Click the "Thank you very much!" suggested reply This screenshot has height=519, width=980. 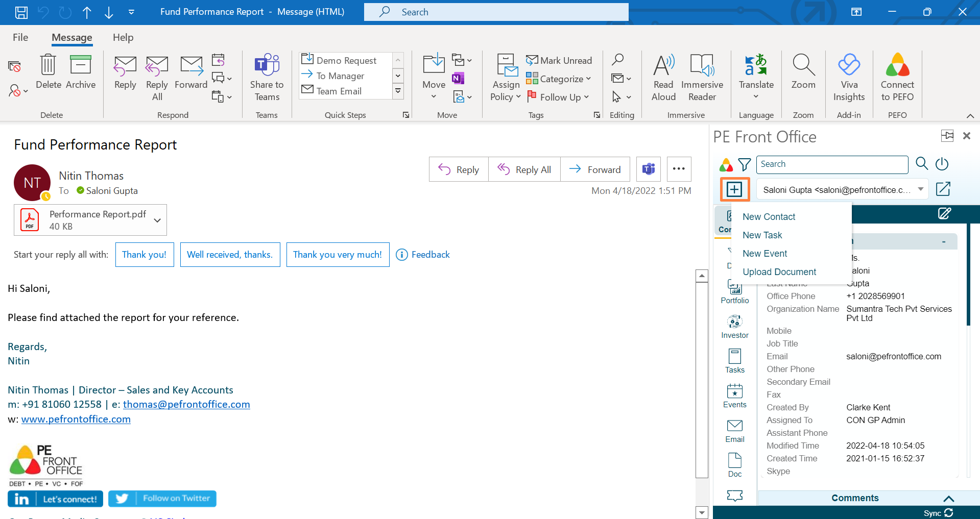(338, 255)
